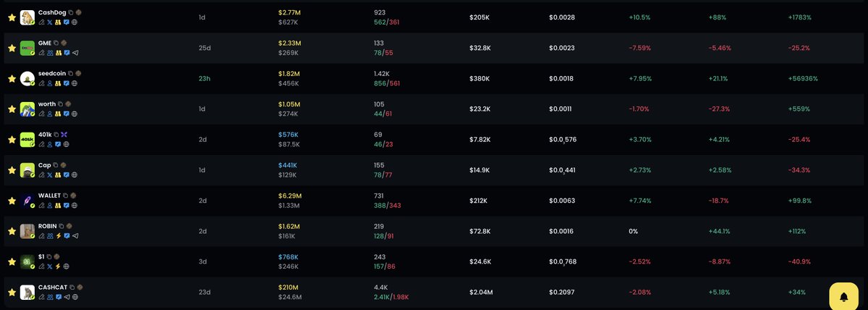Open the Telegram icon in the CASHCAT row

point(67,297)
